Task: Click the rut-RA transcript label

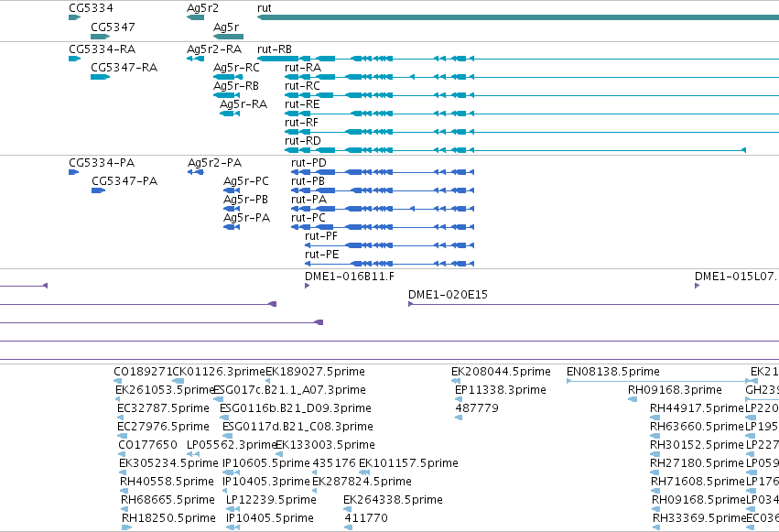Action: pos(303,68)
